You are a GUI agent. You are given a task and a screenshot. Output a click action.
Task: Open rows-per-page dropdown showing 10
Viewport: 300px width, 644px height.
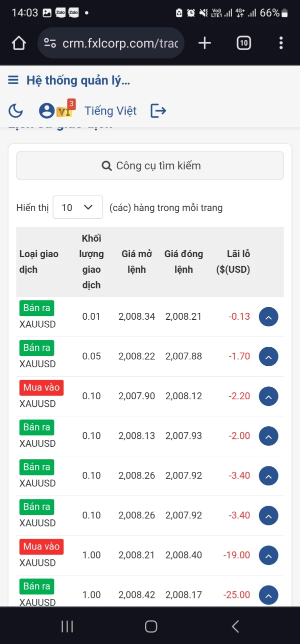(x=77, y=207)
